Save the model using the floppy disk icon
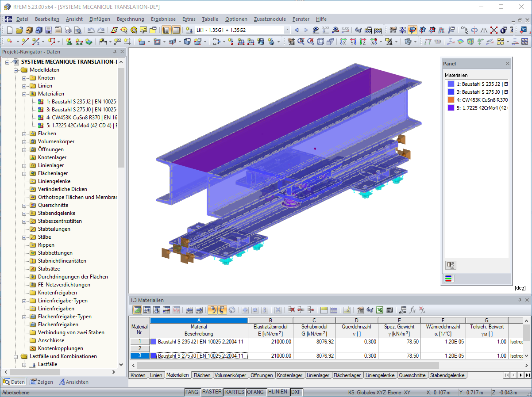This screenshot has height=397, width=532. click(x=48, y=30)
